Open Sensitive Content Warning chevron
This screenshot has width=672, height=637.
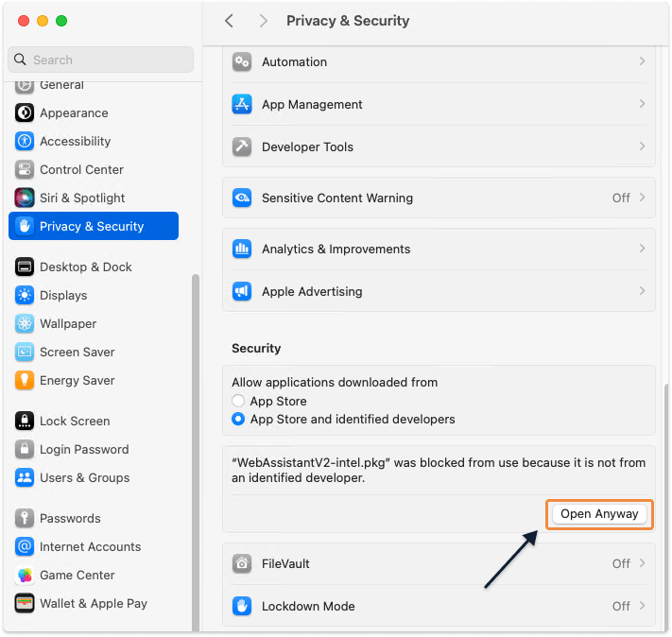pyautogui.click(x=642, y=198)
